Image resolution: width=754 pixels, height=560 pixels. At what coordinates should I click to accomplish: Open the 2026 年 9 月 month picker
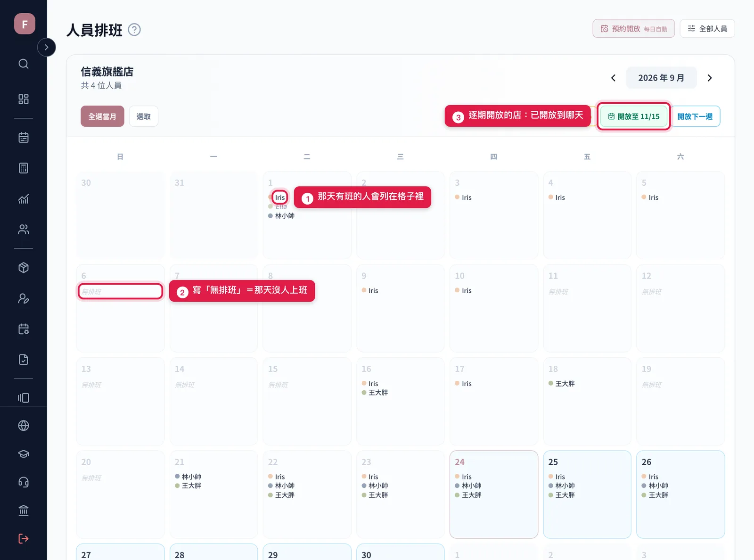pos(661,78)
